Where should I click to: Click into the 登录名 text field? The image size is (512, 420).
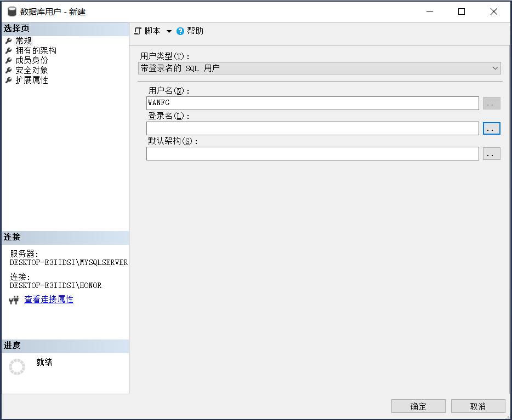pyautogui.click(x=312, y=128)
